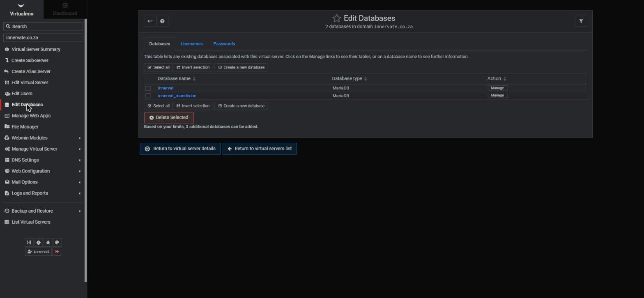Image resolution: width=644 pixels, height=298 pixels.
Task: Expand the Backup and Restore menu
Action: (43, 211)
